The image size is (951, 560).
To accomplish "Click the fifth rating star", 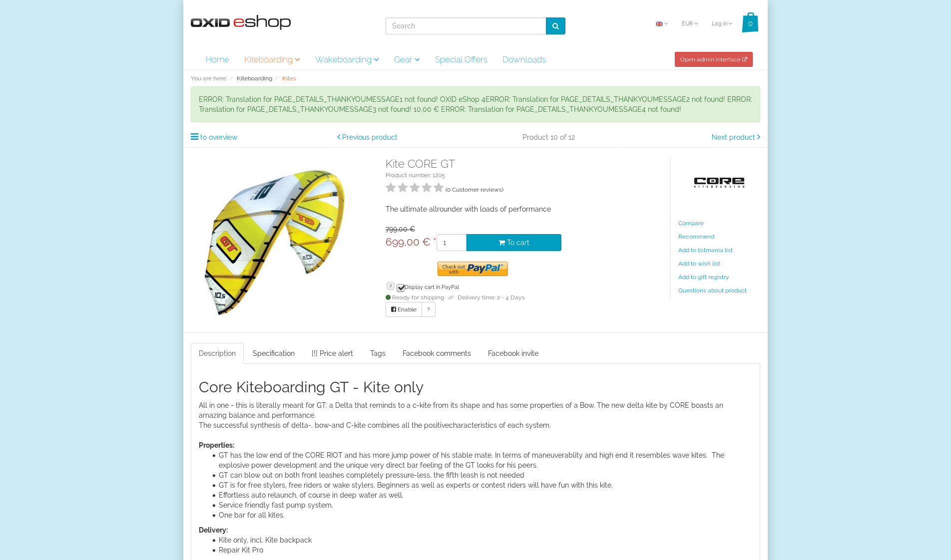I will pyautogui.click(x=439, y=188).
